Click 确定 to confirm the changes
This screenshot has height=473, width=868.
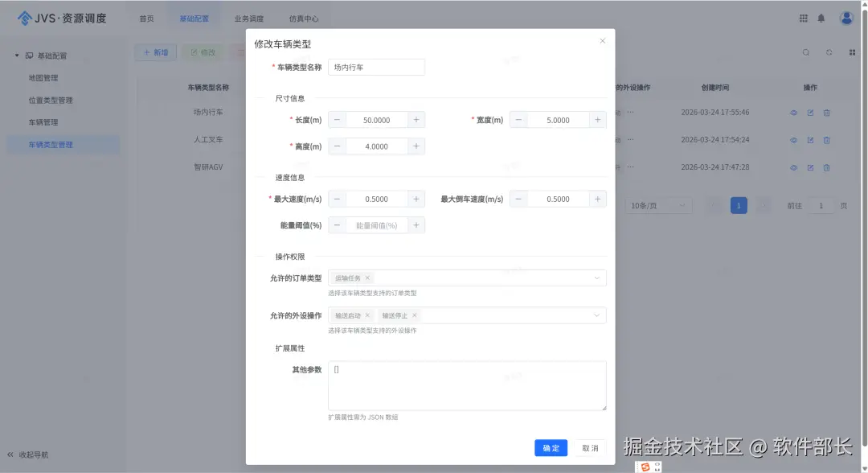coord(551,449)
